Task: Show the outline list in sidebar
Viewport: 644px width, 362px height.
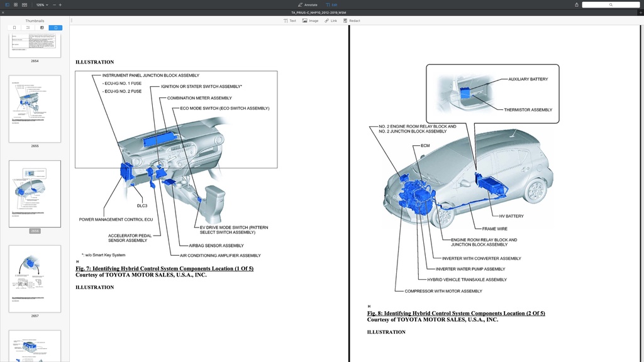Action: tap(28, 28)
